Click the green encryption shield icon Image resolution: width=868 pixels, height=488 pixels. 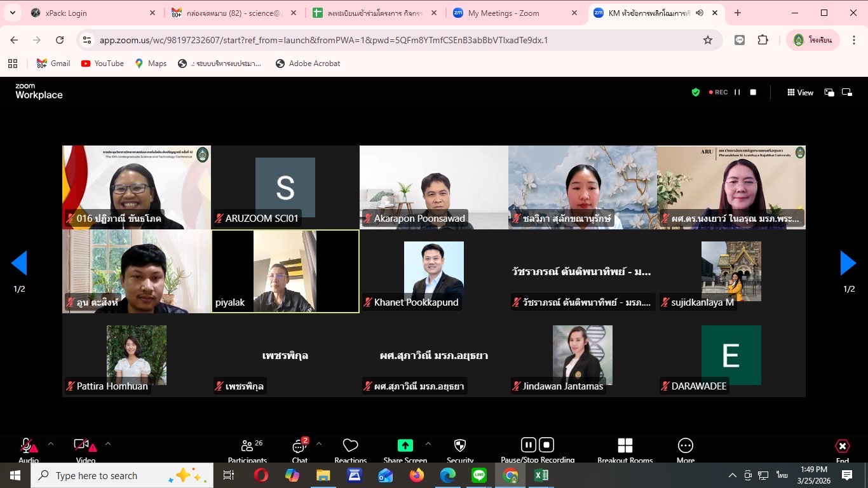click(696, 92)
